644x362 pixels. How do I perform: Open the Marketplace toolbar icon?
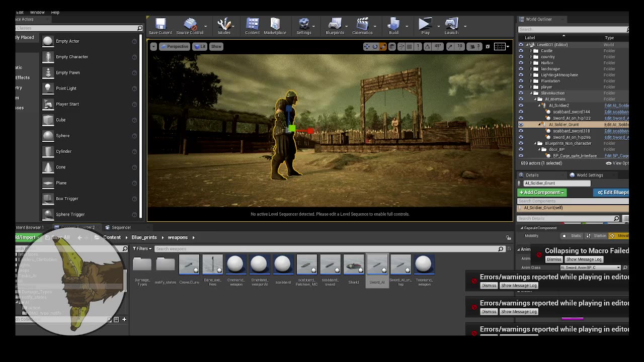[x=275, y=26]
